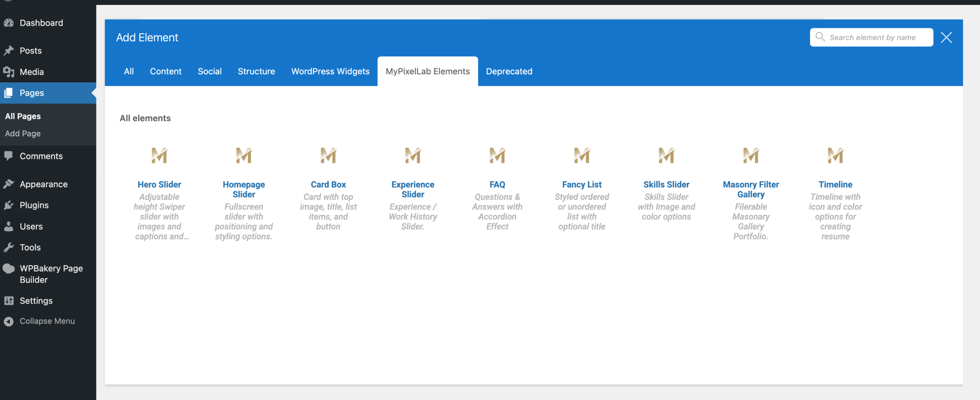The image size is (980, 400).
Task: Switch to the Content tab
Action: tap(165, 71)
